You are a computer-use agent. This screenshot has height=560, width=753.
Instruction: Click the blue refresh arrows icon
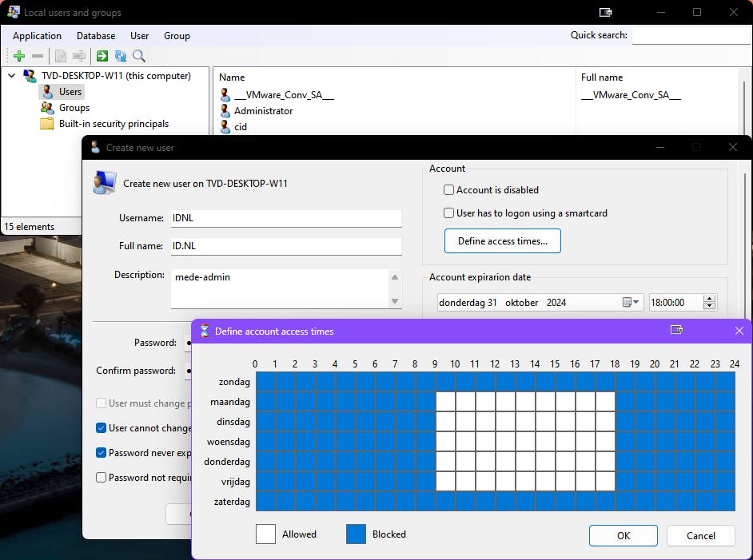(x=121, y=56)
